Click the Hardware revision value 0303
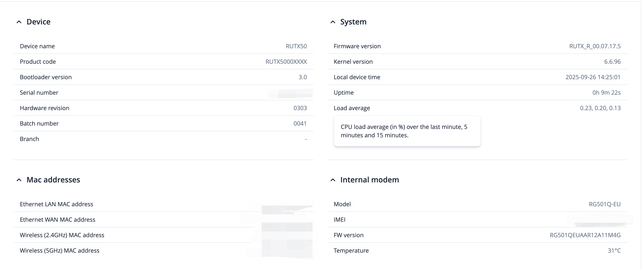Image resolution: width=644 pixels, height=270 pixels. (x=300, y=108)
